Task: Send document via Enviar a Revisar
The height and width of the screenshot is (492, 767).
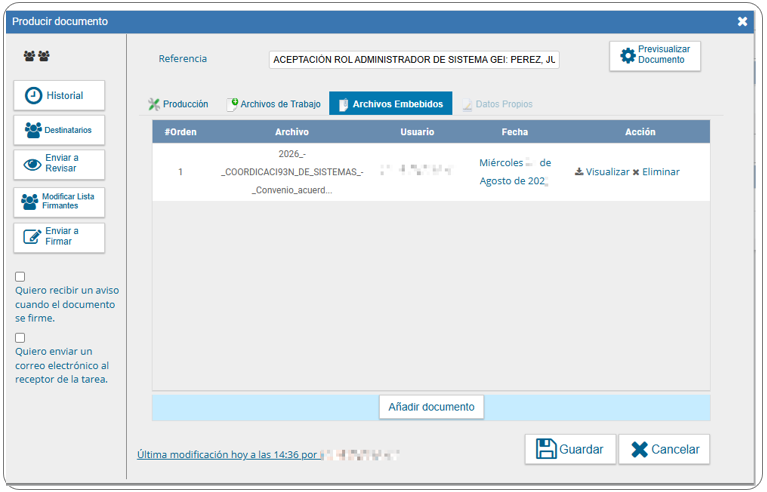Action: pyautogui.click(x=59, y=163)
